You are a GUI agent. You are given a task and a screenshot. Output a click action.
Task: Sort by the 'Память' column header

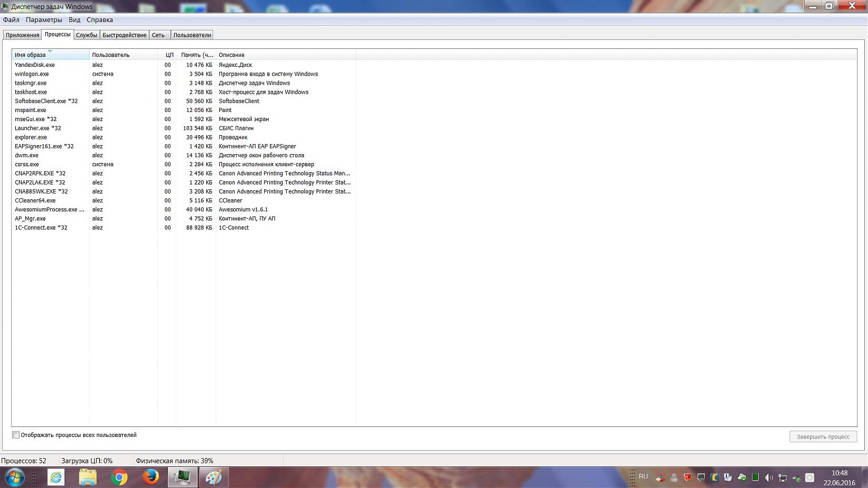[x=196, y=55]
